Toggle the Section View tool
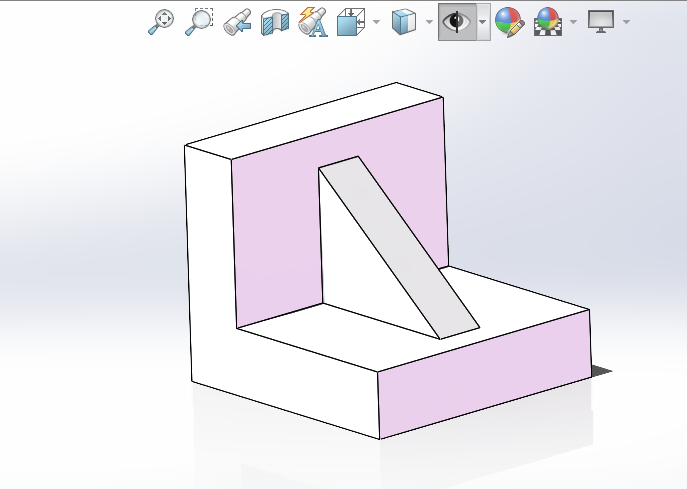The height and width of the screenshot is (489, 687). tap(274, 21)
